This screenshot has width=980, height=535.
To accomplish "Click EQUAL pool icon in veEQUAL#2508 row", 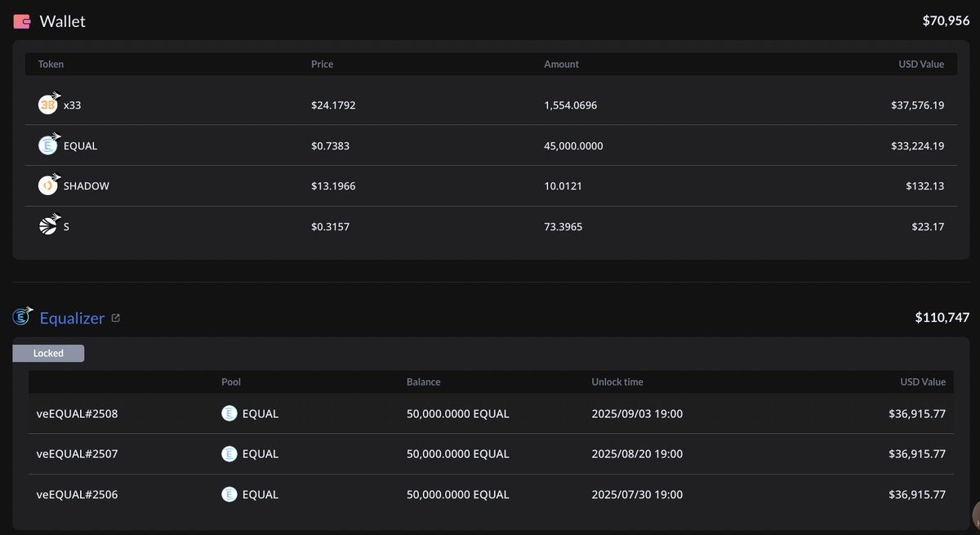I will click(229, 414).
